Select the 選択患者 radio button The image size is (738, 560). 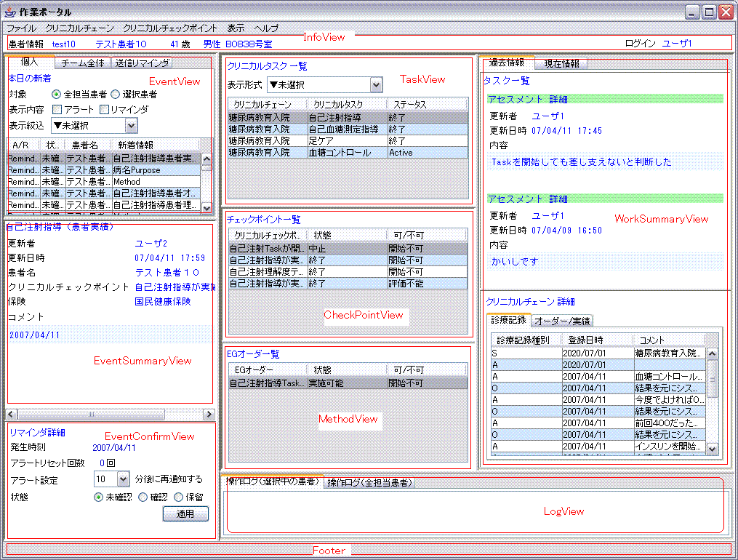point(116,94)
